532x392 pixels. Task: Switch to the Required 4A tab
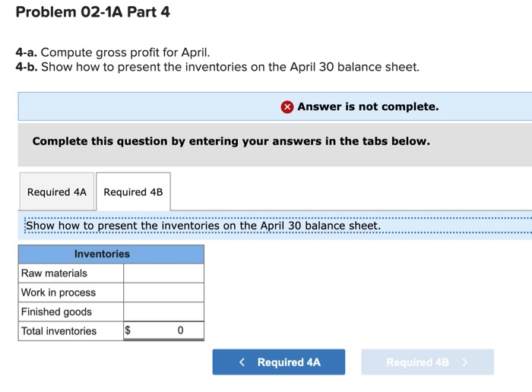pyautogui.click(x=57, y=191)
